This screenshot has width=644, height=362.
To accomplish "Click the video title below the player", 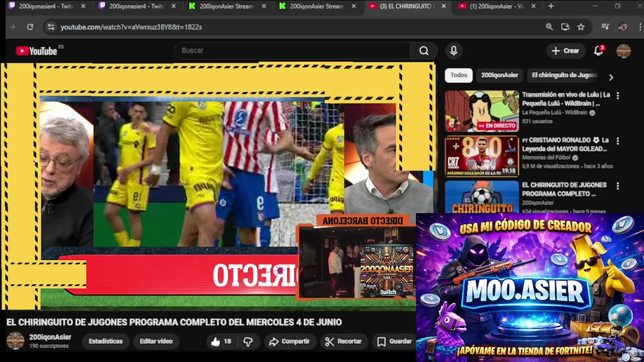I will pyautogui.click(x=174, y=322).
